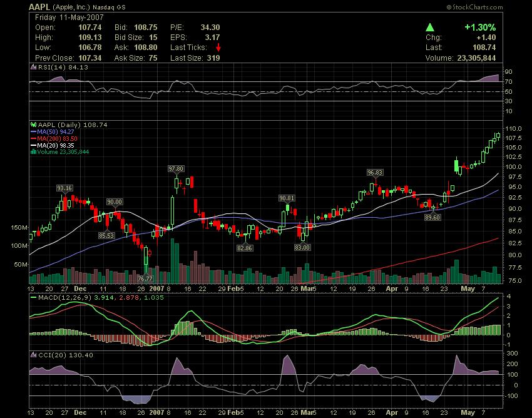Screen dimensions: 532x418
Task: Click the 97.80 price peak annotation
Action: (176, 168)
